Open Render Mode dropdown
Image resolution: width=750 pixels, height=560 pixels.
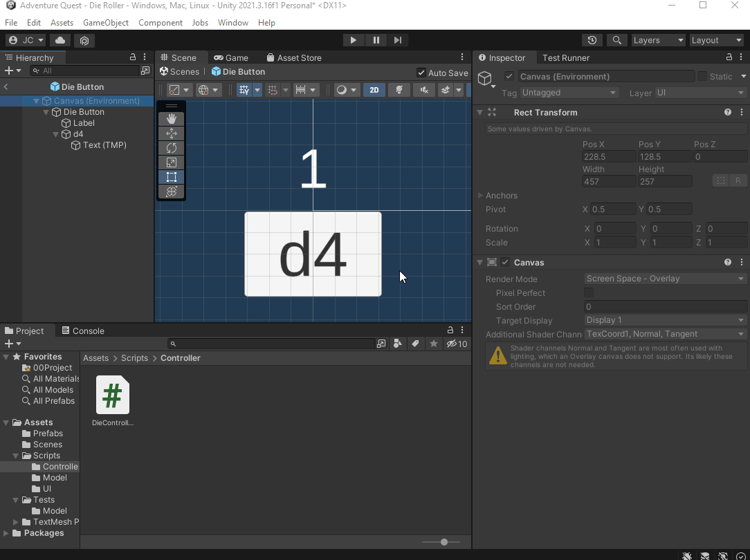[x=666, y=279]
